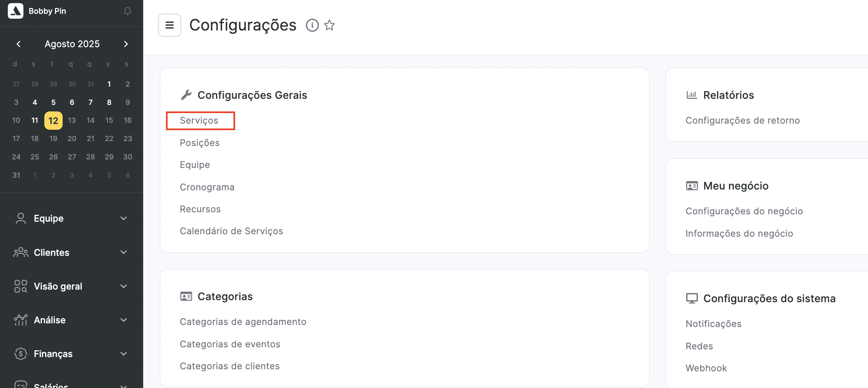Image resolution: width=868 pixels, height=388 pixels.
Task: Mark page as favorite with star icon
Action: tap(329, 25)
